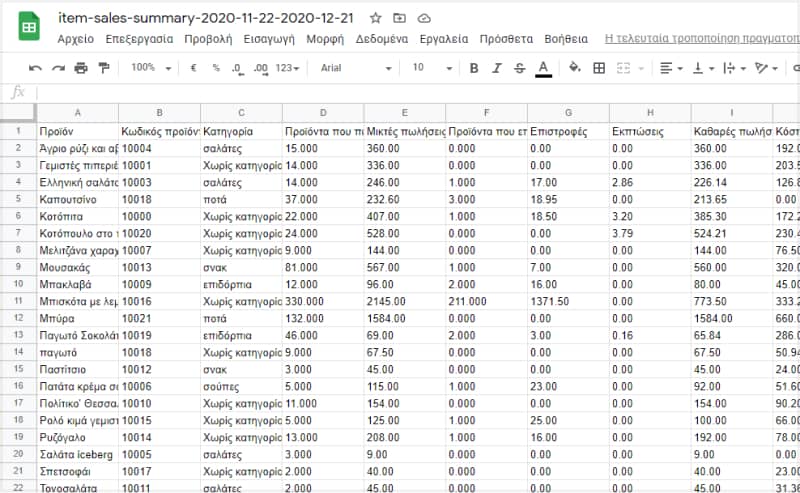Viewport: 800px width, 493px height.
Task: Open text wrapping dropdown
Action: coord(735,68)
